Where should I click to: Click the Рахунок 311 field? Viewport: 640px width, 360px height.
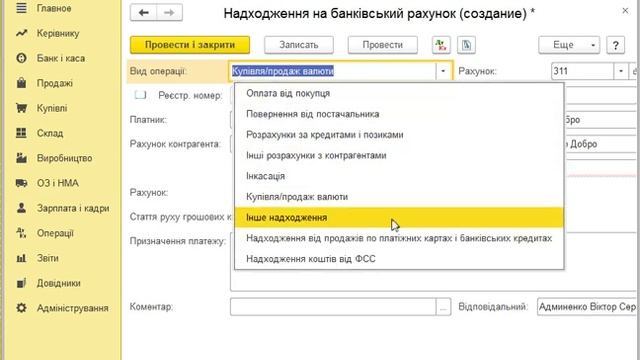coord(582,71)
